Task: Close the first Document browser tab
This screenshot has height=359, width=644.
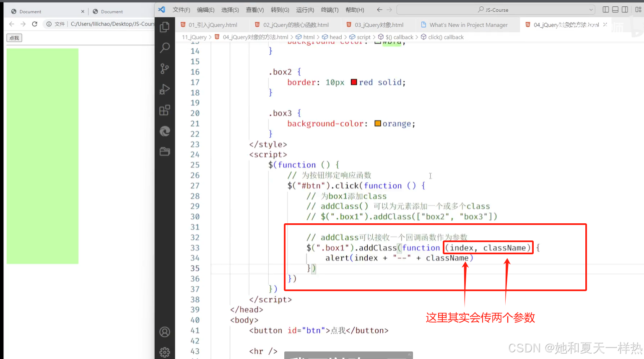Action: tap(83, 12)
